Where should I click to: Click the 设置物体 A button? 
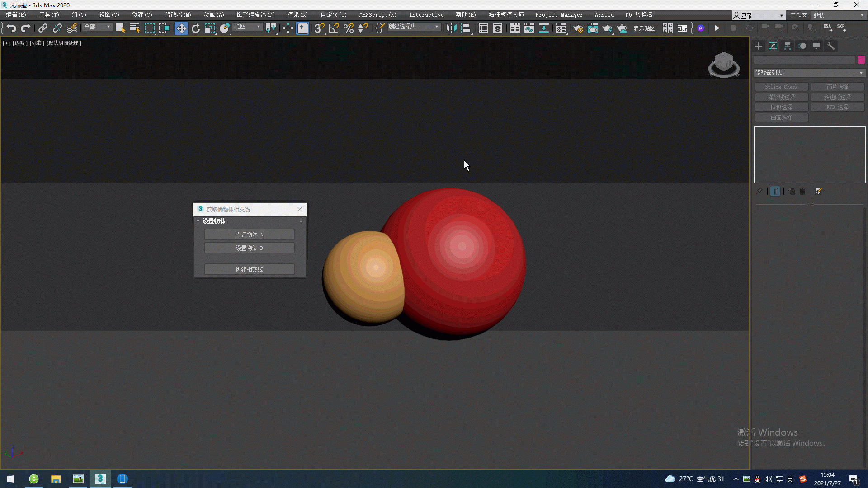coord(249,235)
